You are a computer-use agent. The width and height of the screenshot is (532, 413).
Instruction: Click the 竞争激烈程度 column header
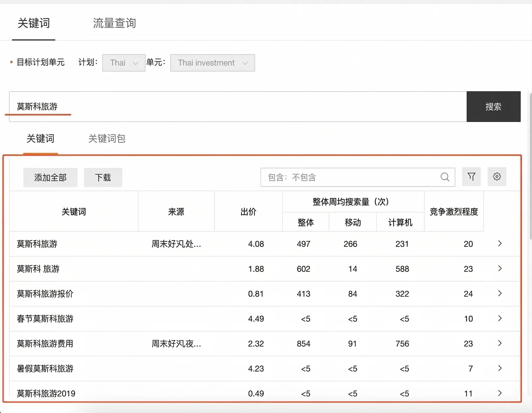point(454,212)
